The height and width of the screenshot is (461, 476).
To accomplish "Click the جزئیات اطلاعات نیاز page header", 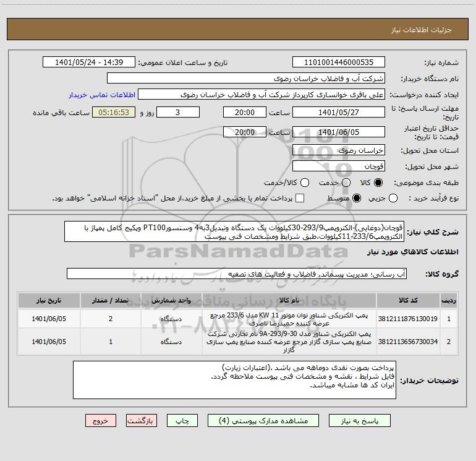I will [421, 30].
